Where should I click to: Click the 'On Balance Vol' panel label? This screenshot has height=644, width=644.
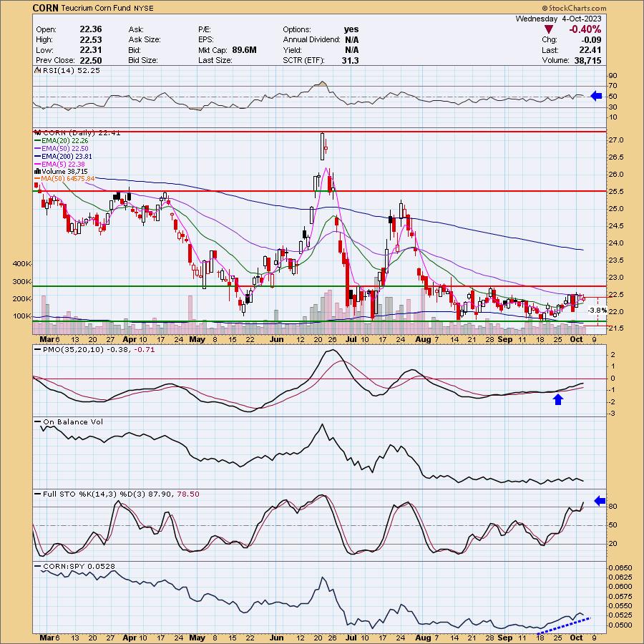[73, 422]
